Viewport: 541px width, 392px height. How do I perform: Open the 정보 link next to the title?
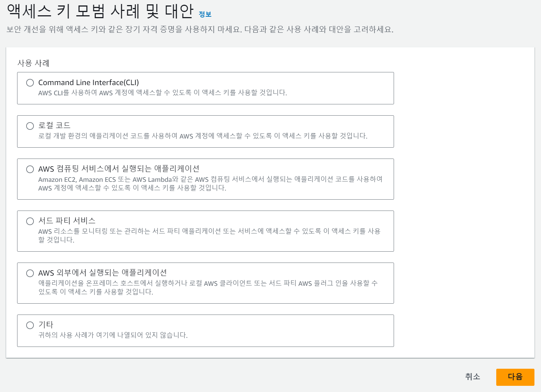click(x=205, y=14)
